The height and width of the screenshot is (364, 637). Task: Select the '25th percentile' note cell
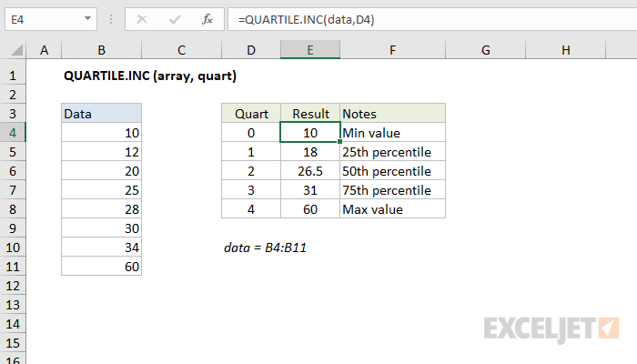click(x=393, y=152)
